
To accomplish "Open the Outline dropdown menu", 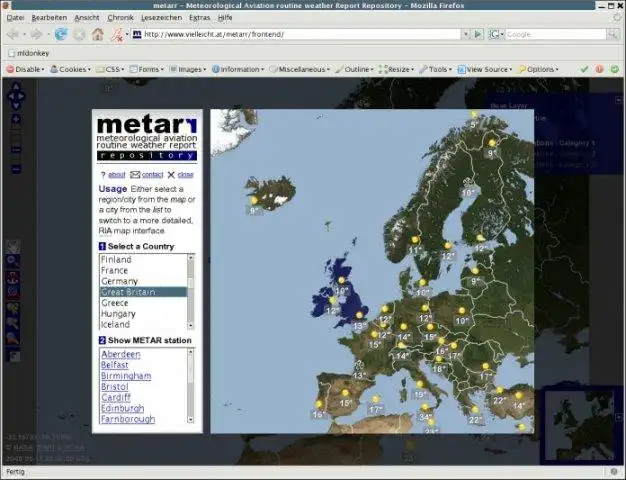I will pyautogui.click(x=354, y=69).
